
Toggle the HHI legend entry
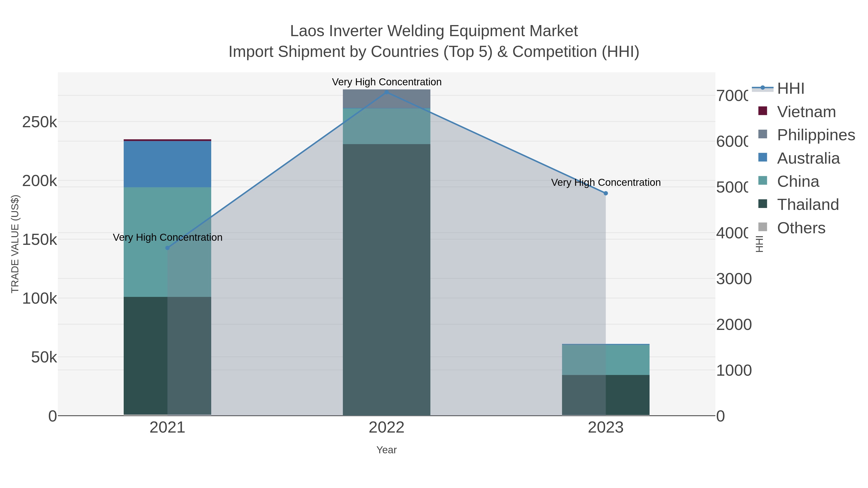(x=778, y=89)
